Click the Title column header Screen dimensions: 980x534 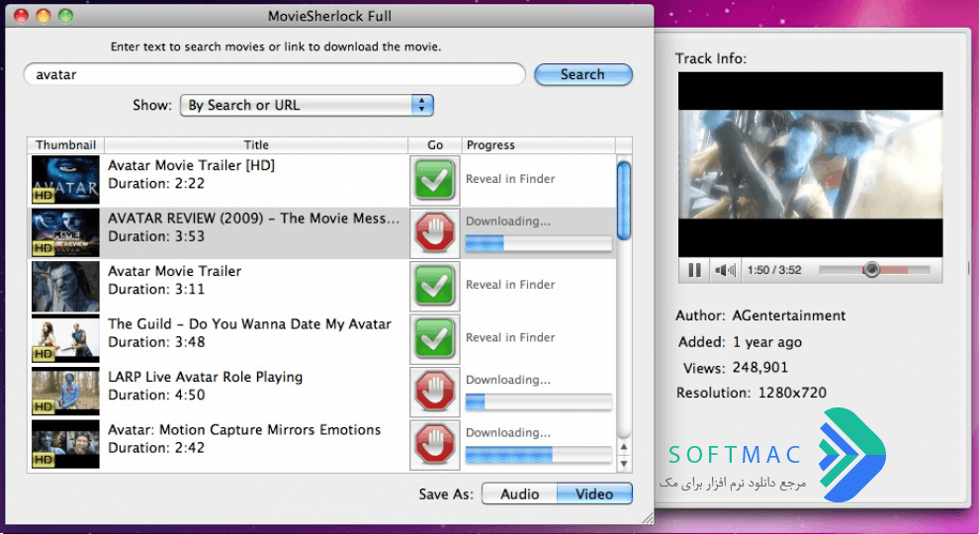(x=256, y=145)
